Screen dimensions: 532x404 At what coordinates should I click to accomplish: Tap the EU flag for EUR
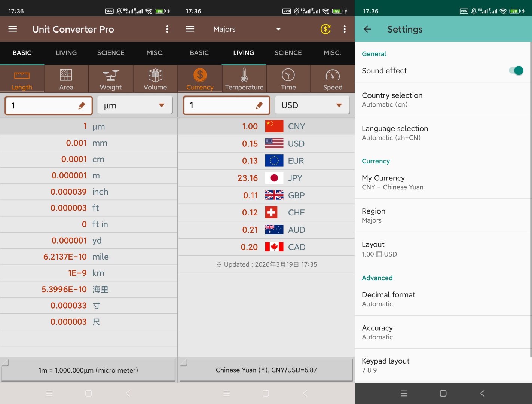pyautogui.click(x=274, y=161)
